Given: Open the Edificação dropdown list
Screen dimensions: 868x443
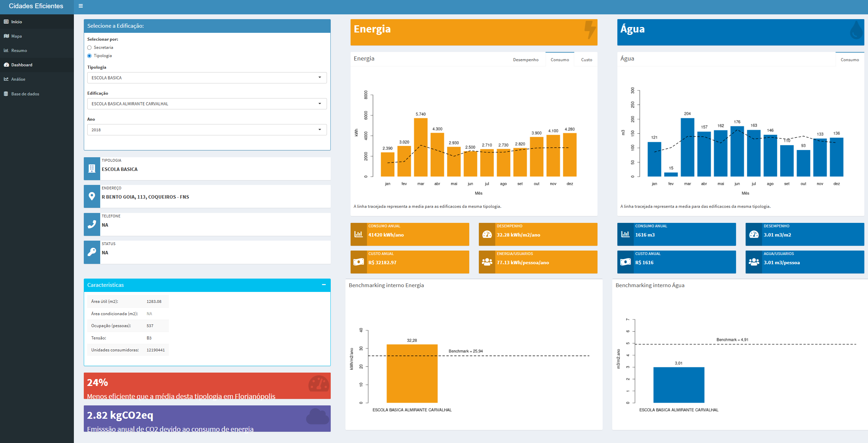Looking at the screenshot, I should 207,104.
